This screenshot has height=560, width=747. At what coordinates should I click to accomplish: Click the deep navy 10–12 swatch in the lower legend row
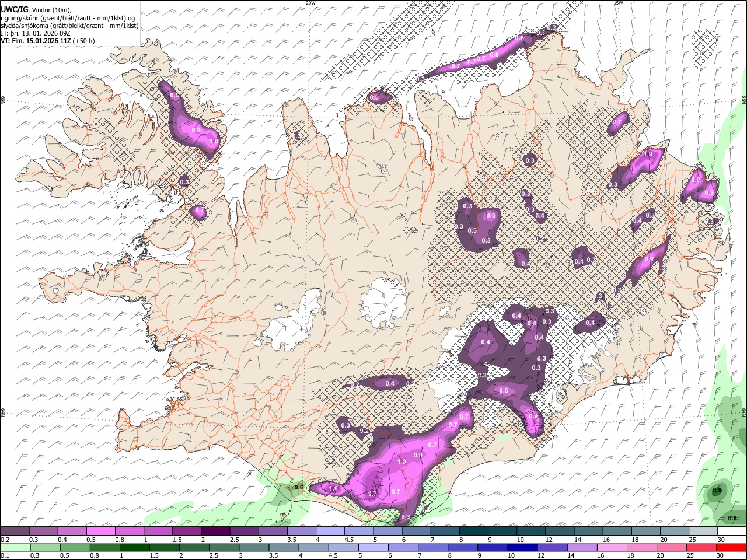pyautogui.click(x=522, y=548)
